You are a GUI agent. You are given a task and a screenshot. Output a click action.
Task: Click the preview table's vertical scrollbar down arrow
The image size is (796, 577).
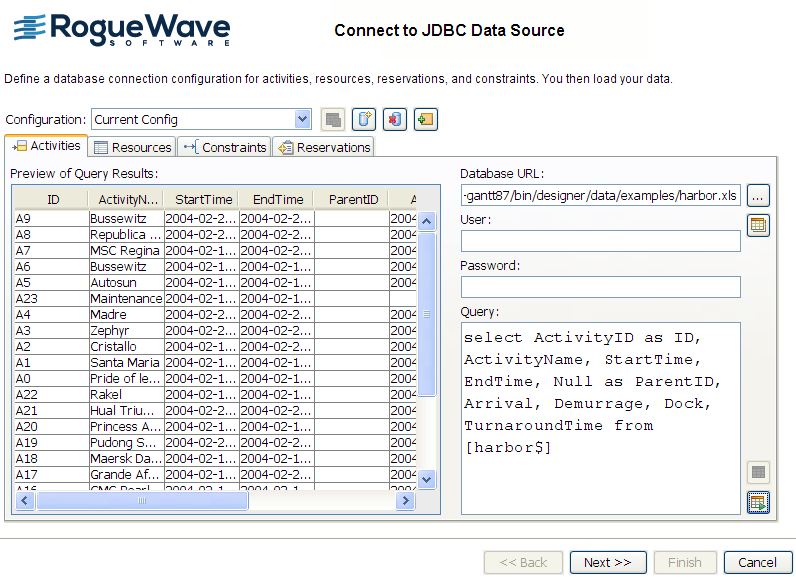tap(427, 479)
